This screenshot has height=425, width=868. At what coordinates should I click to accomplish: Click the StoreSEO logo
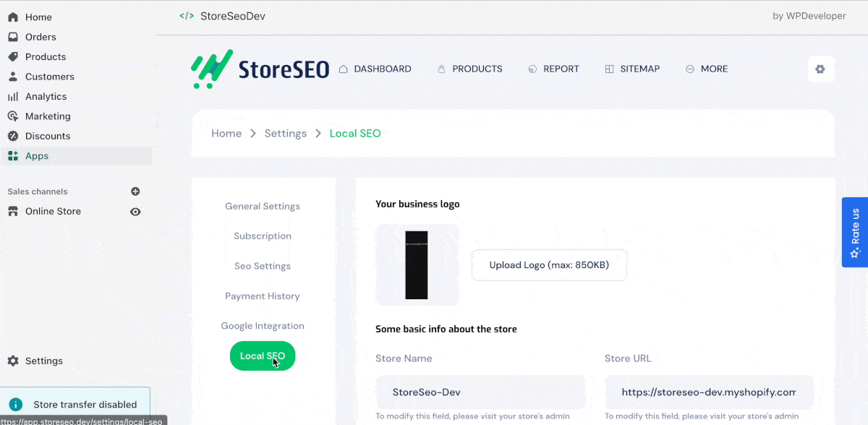tap(260, 69)
